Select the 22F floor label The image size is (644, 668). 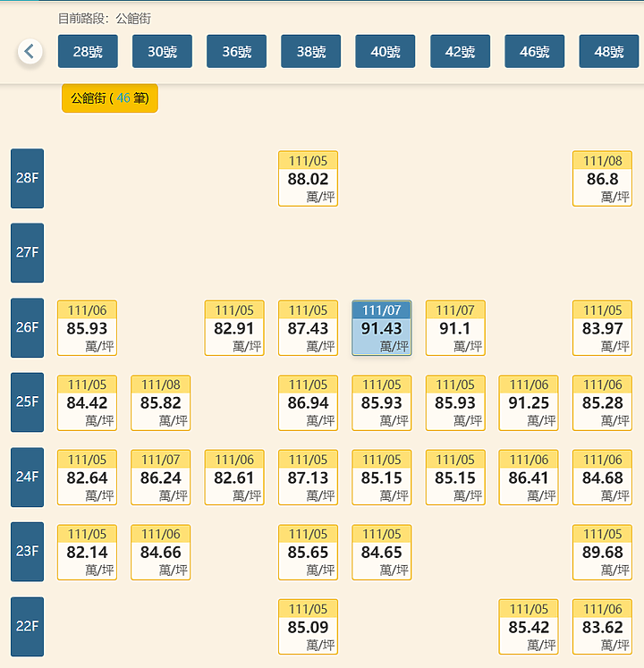(27, 627)
